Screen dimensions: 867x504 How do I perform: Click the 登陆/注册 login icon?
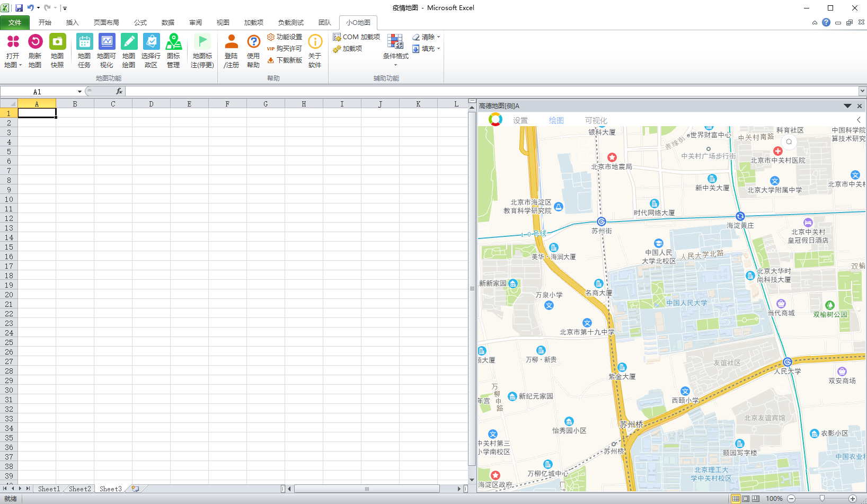(231, 42)
